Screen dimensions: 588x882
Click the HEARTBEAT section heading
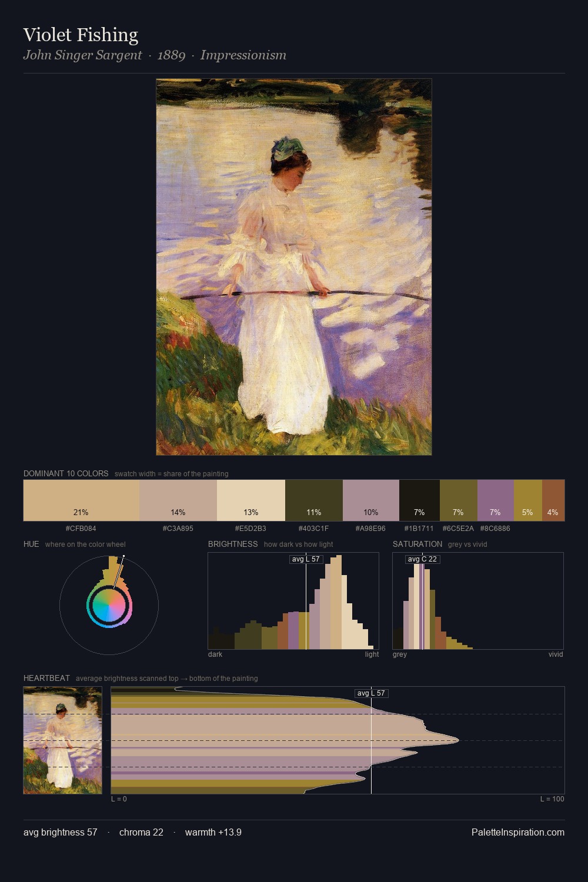point(46,678)
